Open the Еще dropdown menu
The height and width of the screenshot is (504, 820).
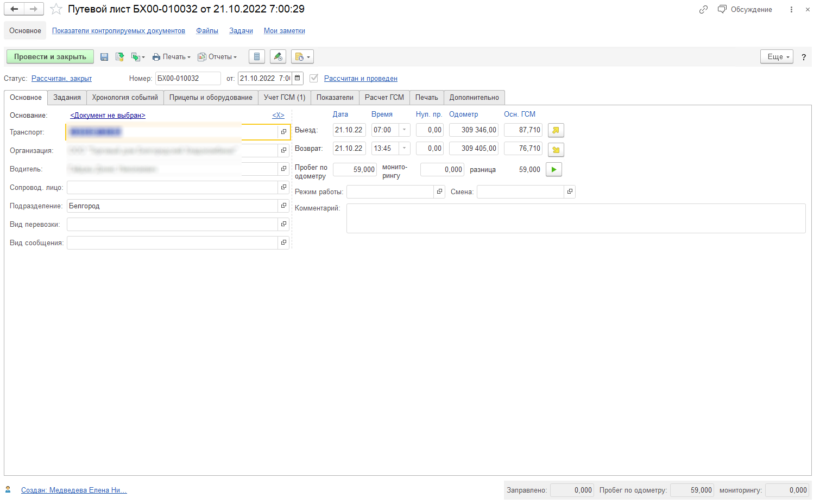pyautogui.click(x=777, y=57)
